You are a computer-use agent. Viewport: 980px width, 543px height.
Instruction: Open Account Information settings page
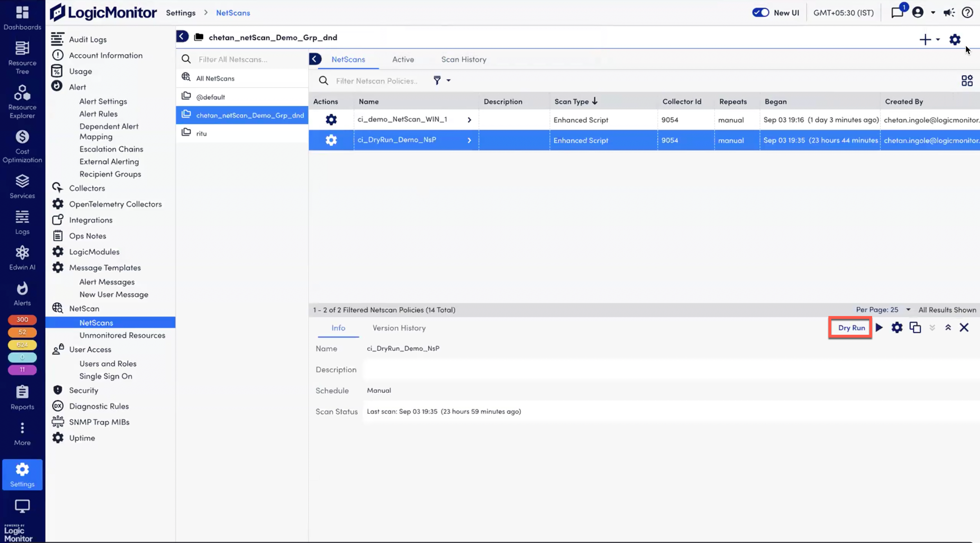click(x=105, y=55)
